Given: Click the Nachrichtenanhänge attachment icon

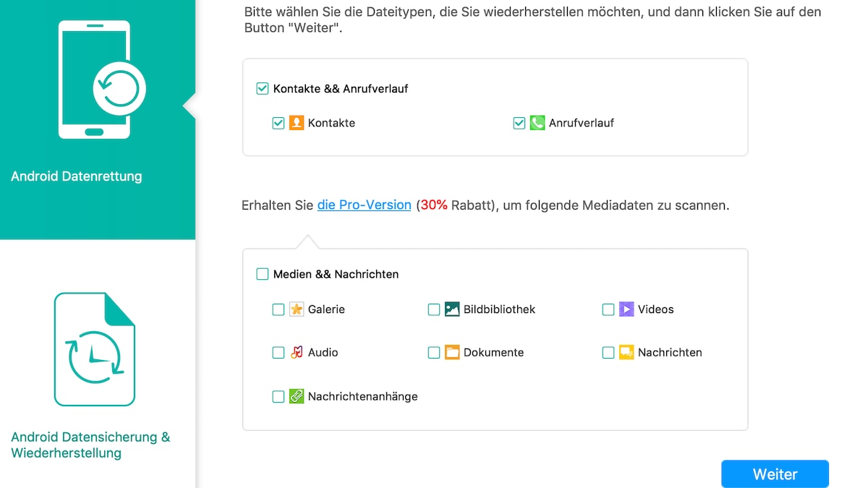Looking at the screenshot, I should point(297,396).
